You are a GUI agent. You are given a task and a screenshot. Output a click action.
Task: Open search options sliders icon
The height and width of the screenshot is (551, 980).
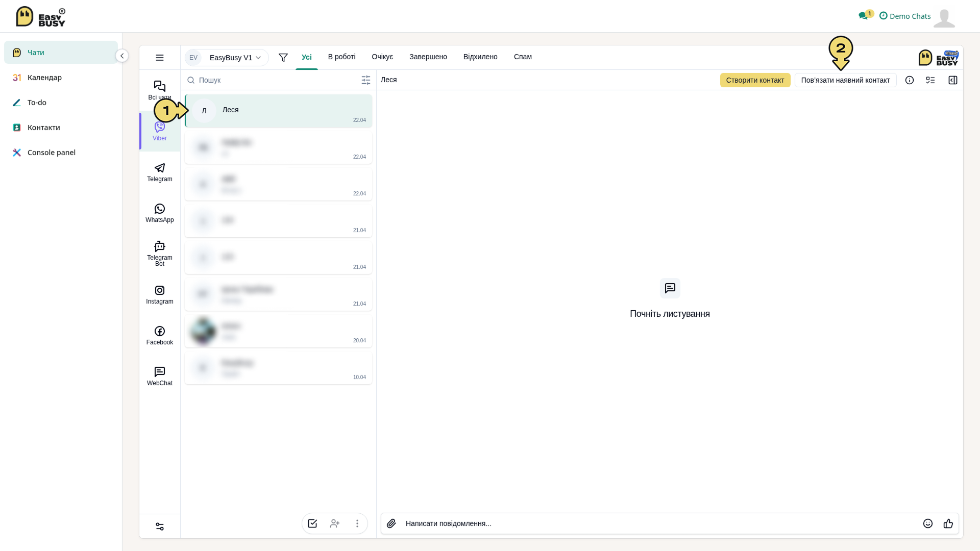tap(366, 80)
